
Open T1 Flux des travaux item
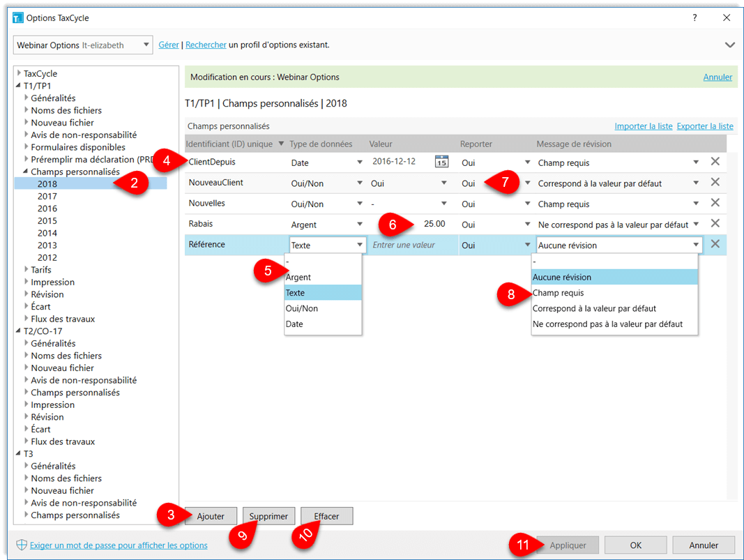click(63, 319)
